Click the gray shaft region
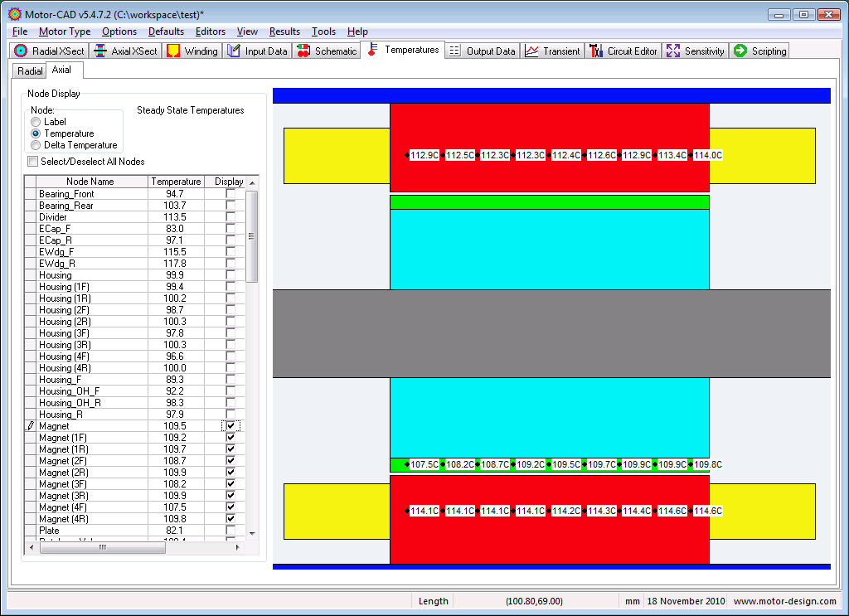 tap(551, 333)
